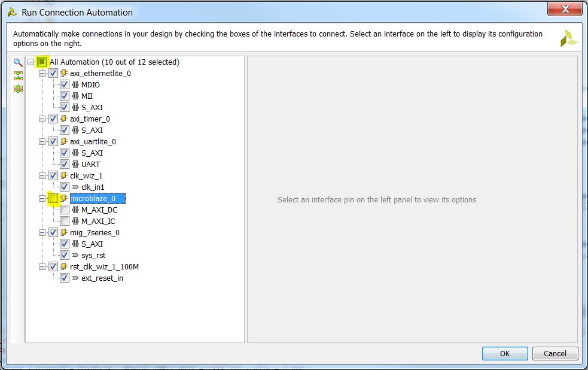Click the clk_wiz_1 IP block icon
588x370 pixels.
[64, 175]
